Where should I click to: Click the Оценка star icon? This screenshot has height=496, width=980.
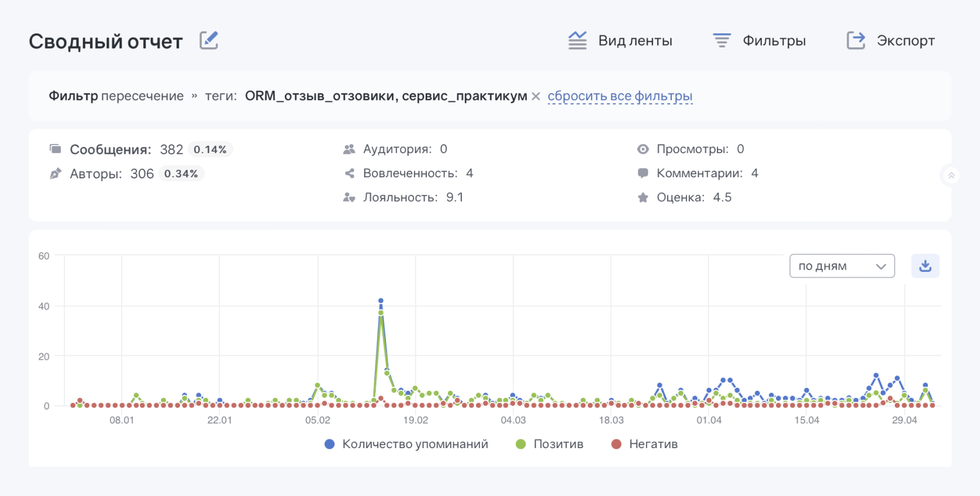pyautogui.click(x=643, y=198)
